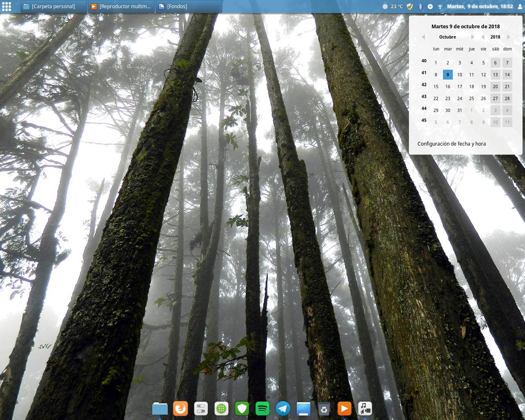Screen dimensions: 525x420
Task: Click week number 43 in the calendar
Action: [x=424, y=97]
